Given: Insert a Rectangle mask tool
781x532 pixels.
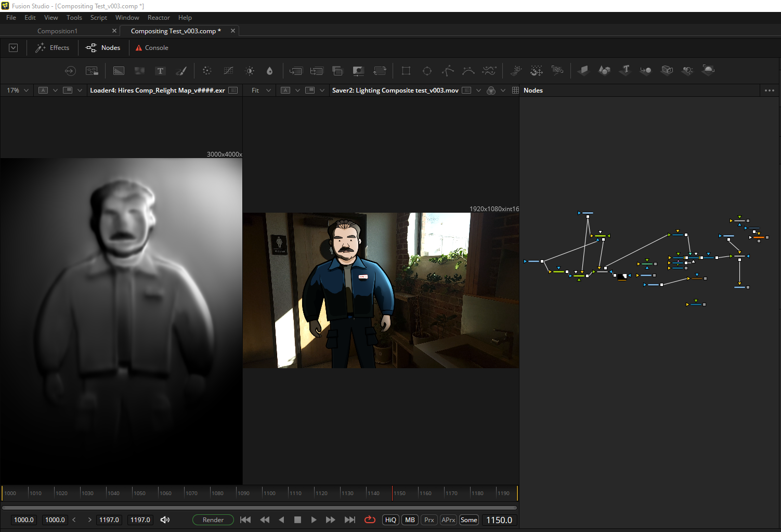Looking at the screenshot, I should coord(406,71).
